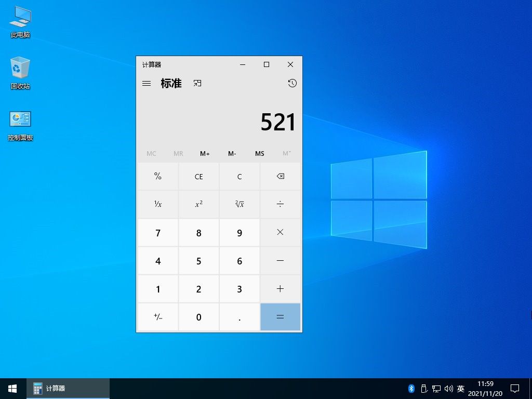Open the Action Center notification icon

point(514,388)
